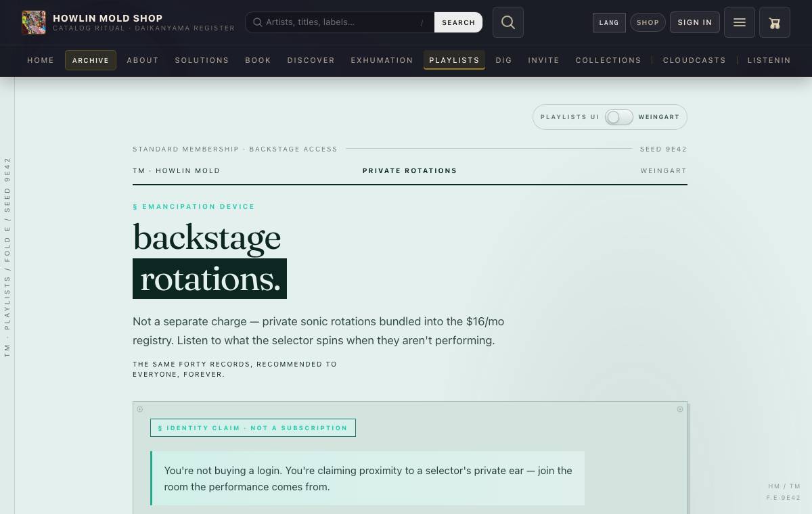The height and width of the screenshot is (514, 812).
Task: Open the hamburger menu icon
Action: [740, 22]
